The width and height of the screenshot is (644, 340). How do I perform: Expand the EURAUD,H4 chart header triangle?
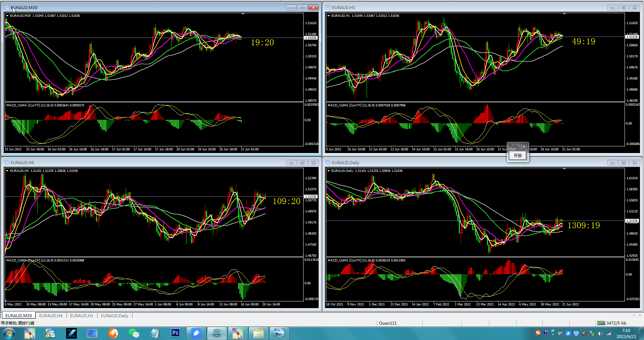pos(7,171)
